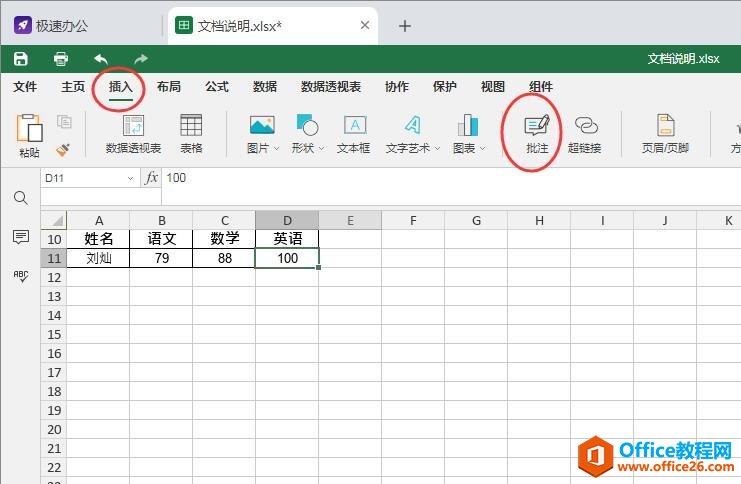This screenshot has height=484, width=741.
Task: Open the 视图 tab
Action: (x=492, y=86)
